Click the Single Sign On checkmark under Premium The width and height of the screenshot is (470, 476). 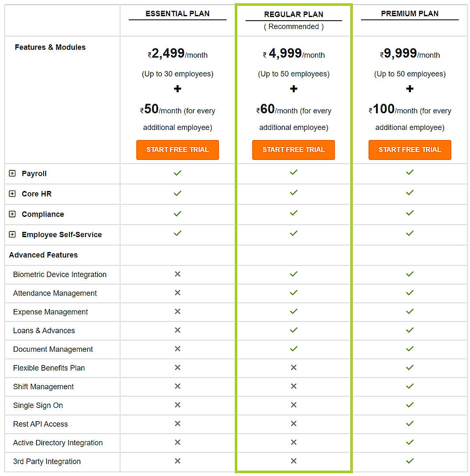tap(409, 404)
